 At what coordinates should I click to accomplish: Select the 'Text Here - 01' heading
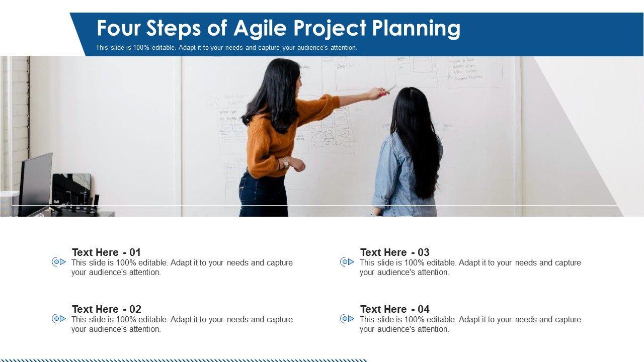pos(106,252)
